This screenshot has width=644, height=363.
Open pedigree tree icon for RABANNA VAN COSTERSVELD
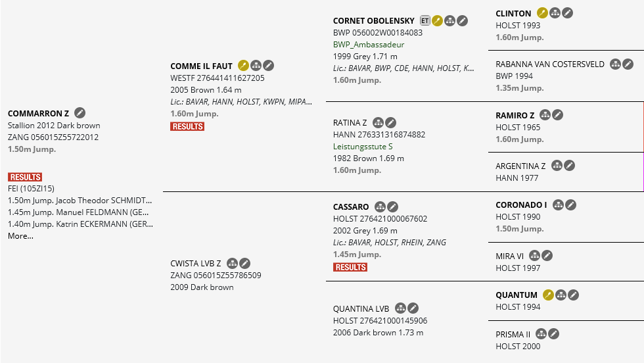(615, 64)
